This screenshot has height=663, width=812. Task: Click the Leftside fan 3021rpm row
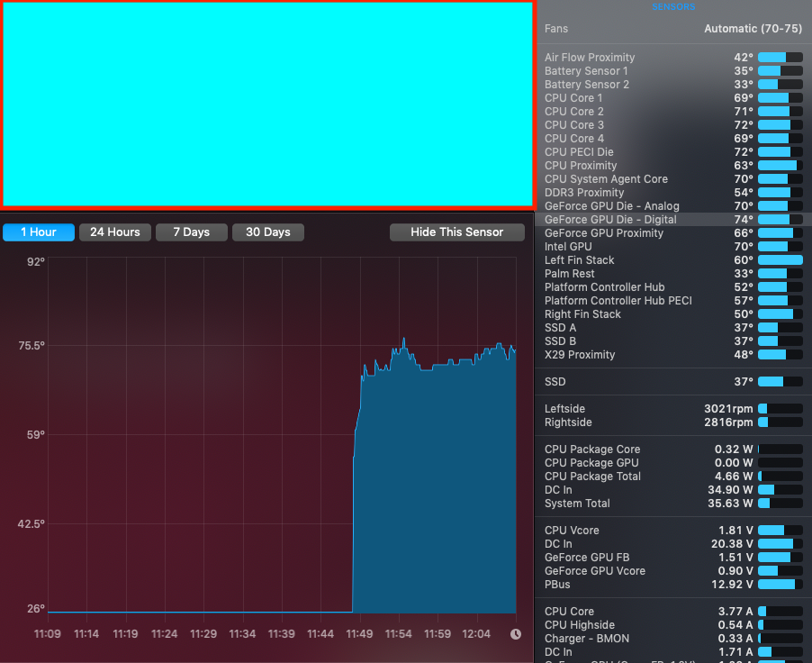(x=673, y=409)
